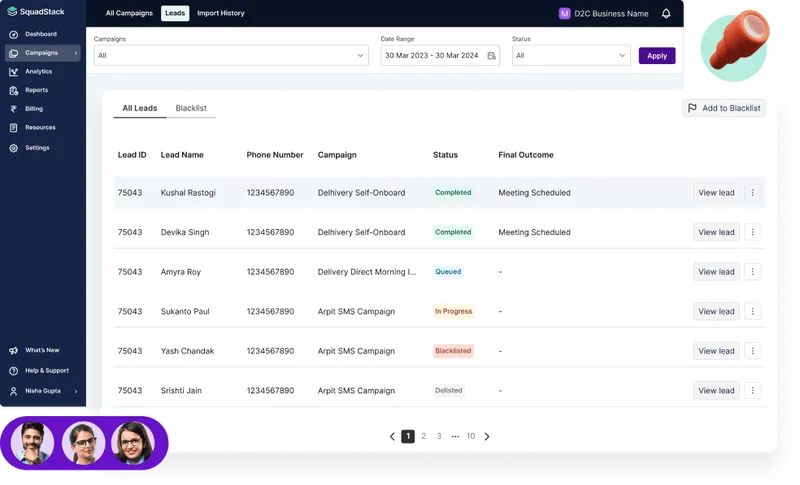The height and width of the screenshot is (485, 800).
Task: Open more options for Yash Chandak row
Action: pyautogui.click(x=753, y=351)
